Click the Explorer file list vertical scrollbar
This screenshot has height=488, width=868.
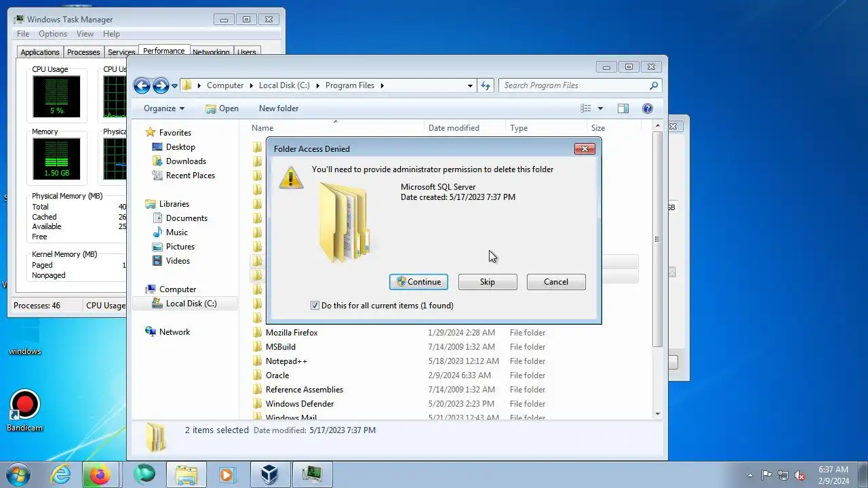coord(657,239)
